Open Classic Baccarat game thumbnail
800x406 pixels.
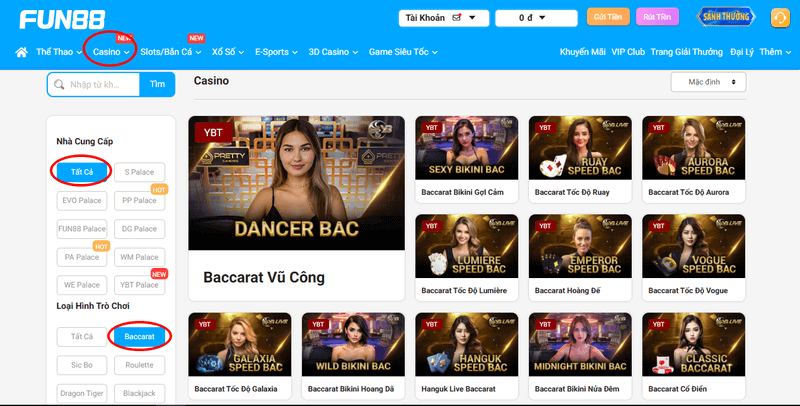point(693,344)
